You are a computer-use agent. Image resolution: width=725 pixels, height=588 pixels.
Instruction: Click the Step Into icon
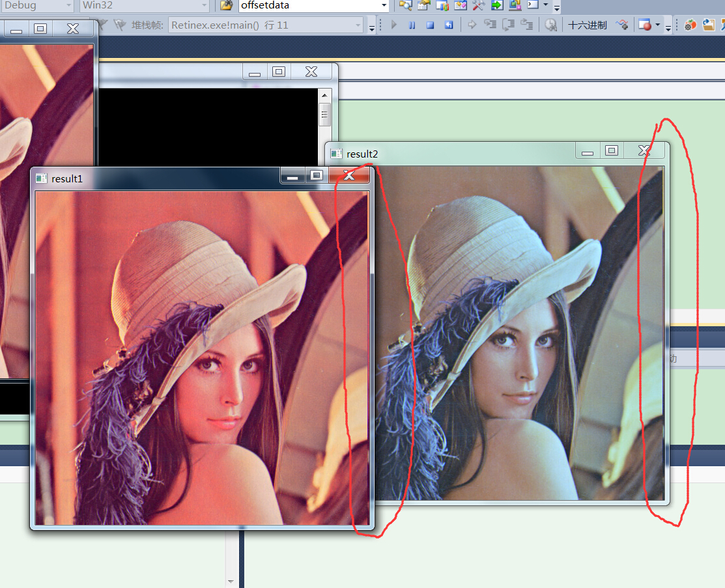coord(490,25)
